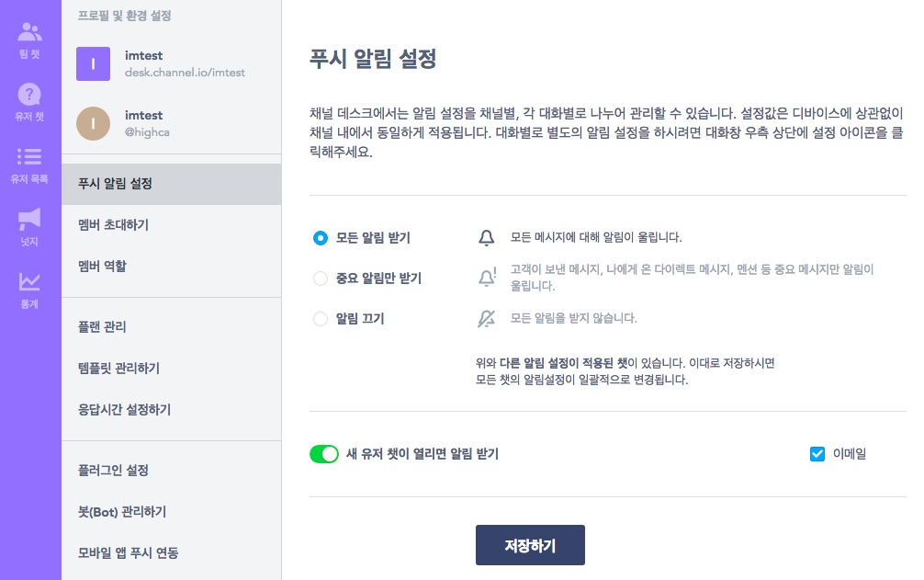This screenshot has height=580, width=924.
Task: Click the purple imtest channel avatar
Action: (x=93, y=63)
